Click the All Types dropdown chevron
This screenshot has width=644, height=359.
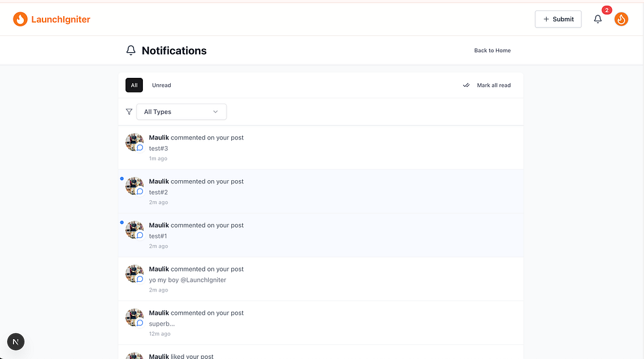216,112
